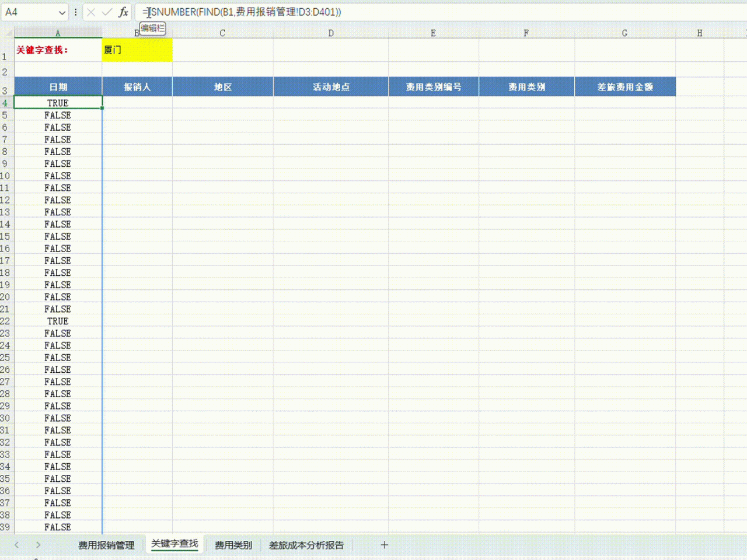
Task: Select the FALSE cell in row 5
Action: point(58,115)
